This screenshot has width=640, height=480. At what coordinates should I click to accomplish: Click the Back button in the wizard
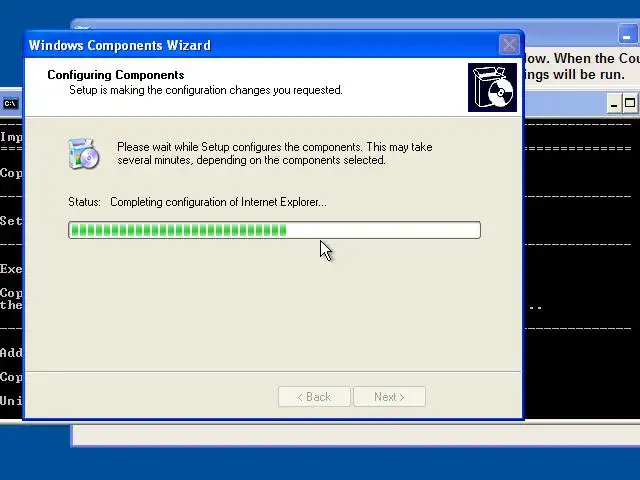pos(314,397)
